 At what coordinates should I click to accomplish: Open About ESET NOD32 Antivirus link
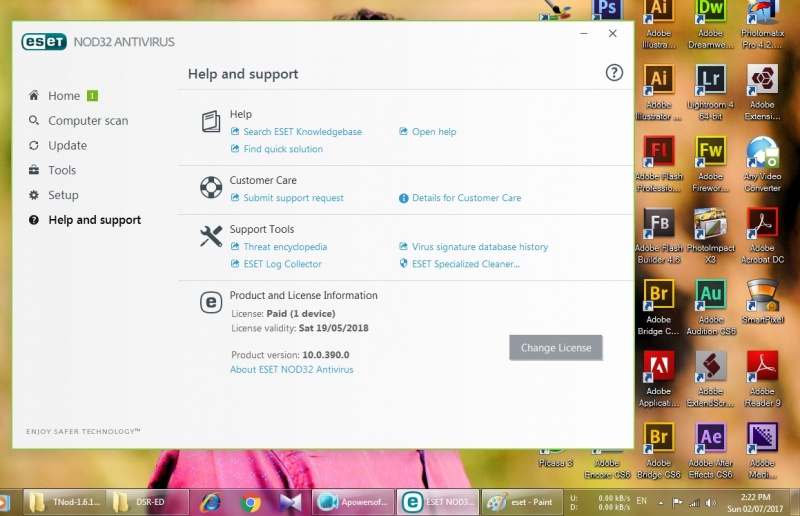(291, 370)
